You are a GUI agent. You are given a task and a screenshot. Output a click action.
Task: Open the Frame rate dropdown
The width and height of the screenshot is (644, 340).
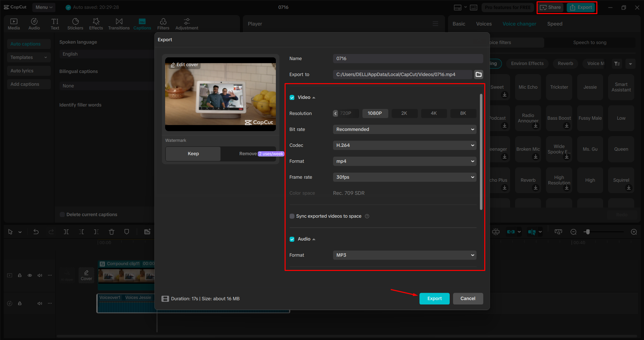[x=404, y=177]
